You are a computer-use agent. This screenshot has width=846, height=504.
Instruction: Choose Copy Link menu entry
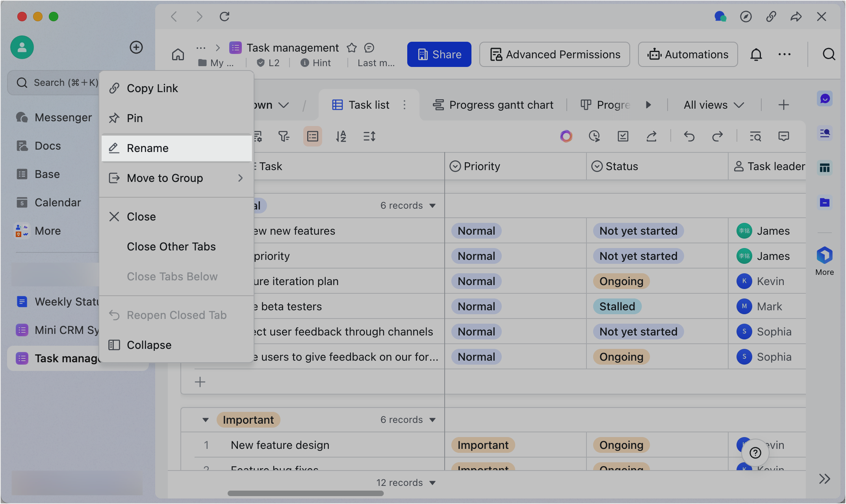click(x=176, y=88)
